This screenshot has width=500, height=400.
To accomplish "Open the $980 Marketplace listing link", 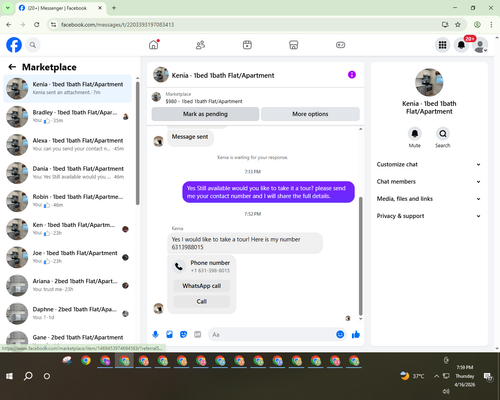I will [204, 101].
